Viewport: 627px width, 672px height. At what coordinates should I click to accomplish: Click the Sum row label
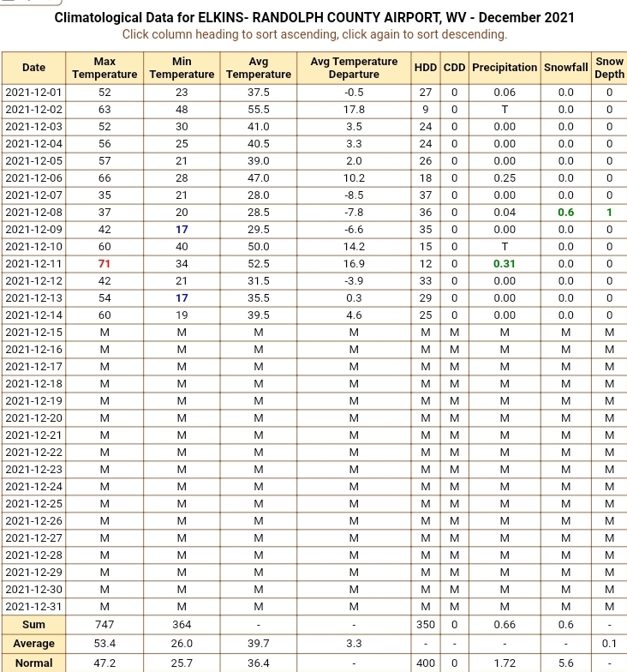click(34, 625)
